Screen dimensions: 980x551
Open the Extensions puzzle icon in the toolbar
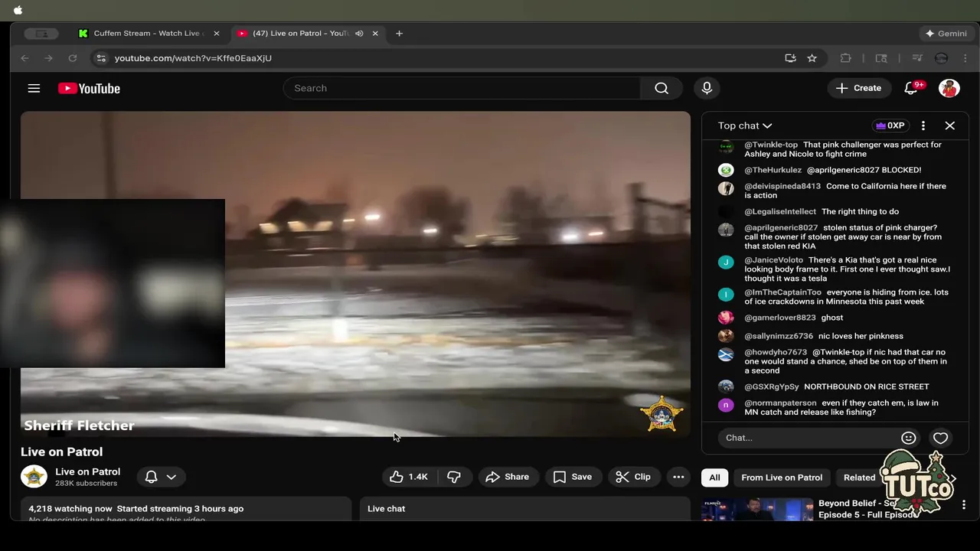click(x=846, y=58)
